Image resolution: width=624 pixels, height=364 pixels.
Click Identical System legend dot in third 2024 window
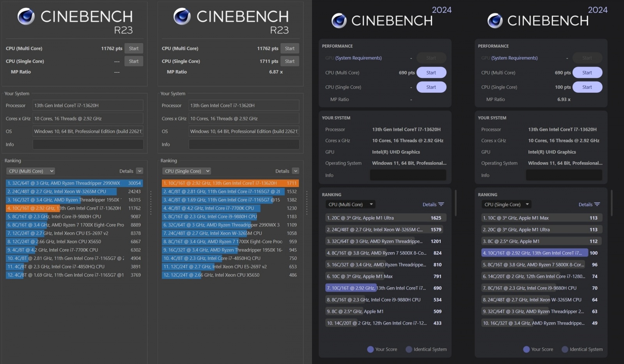pos(409,349)
